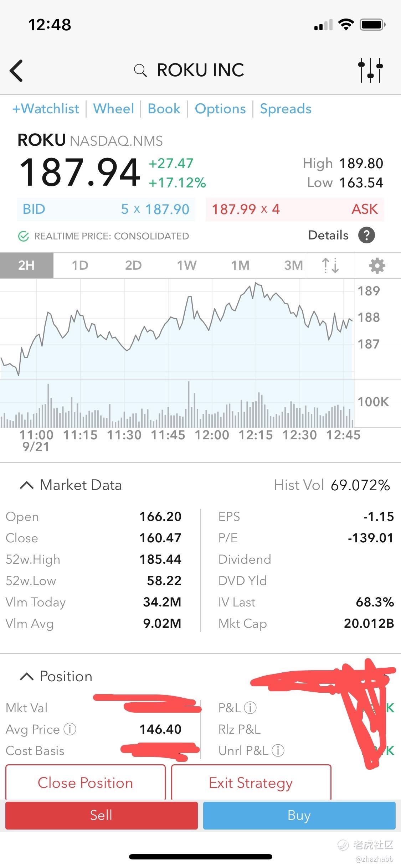
Task: Tap the Details help question mark icon
Action: click(366, 236)
